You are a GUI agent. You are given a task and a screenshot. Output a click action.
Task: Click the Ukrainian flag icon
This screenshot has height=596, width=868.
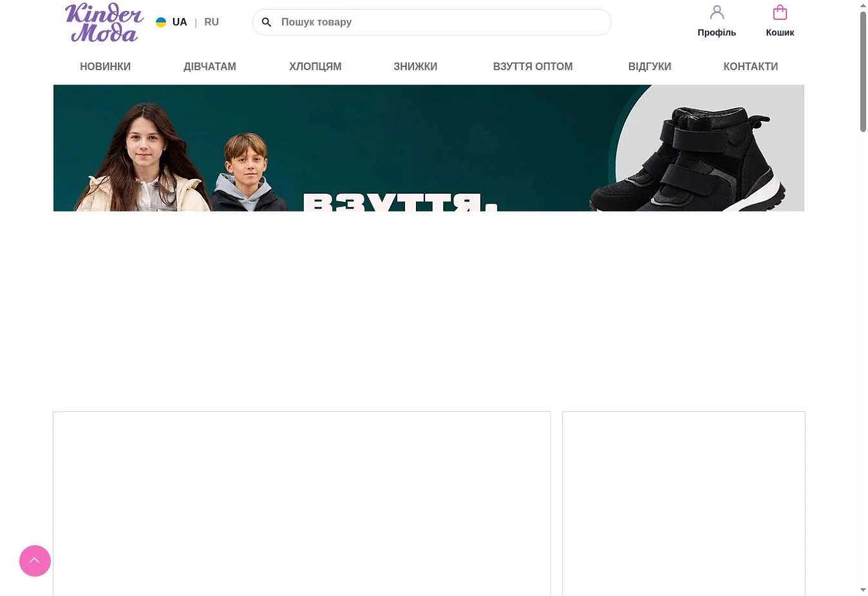point(161,23)
